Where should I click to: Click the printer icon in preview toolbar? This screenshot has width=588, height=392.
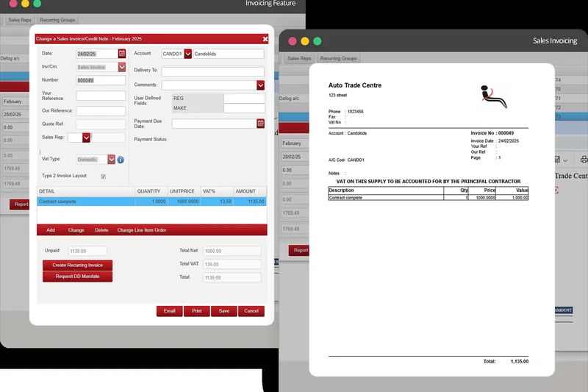coord(584,160)
